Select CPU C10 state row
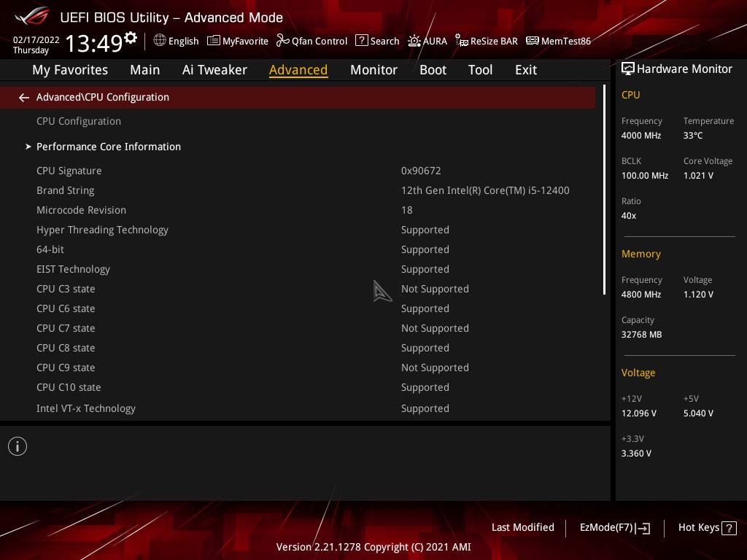This screenshot has height=560, width=747. pyautogui.click(x=298, y=388)
